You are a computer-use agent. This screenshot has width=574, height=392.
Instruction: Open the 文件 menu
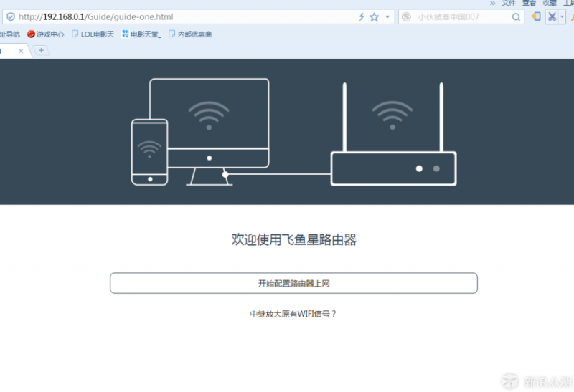(509, 3)
